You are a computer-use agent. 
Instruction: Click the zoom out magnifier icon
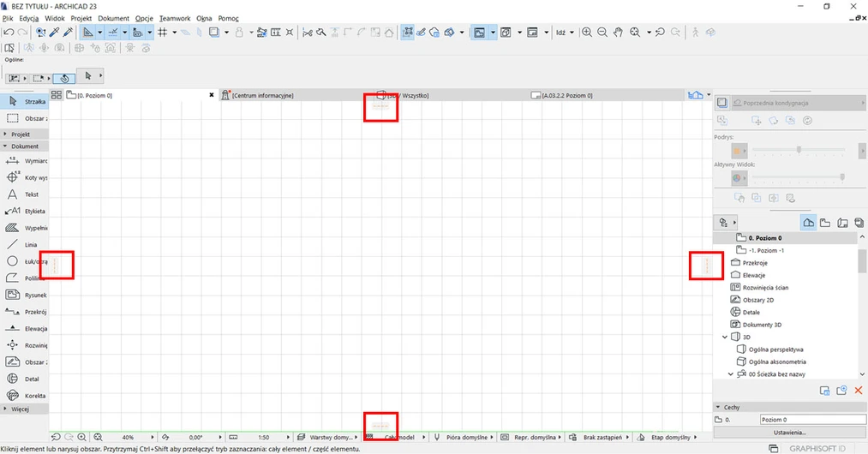(x=602, y=32)
